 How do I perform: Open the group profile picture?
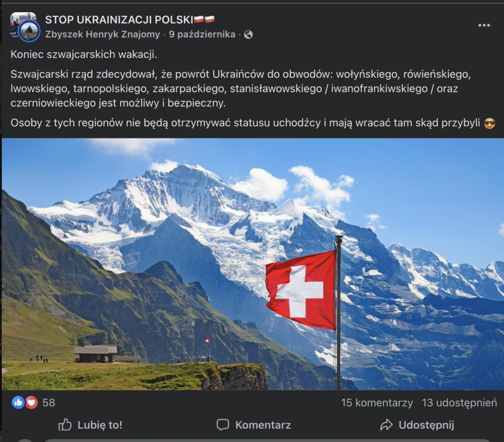[23, 20]
